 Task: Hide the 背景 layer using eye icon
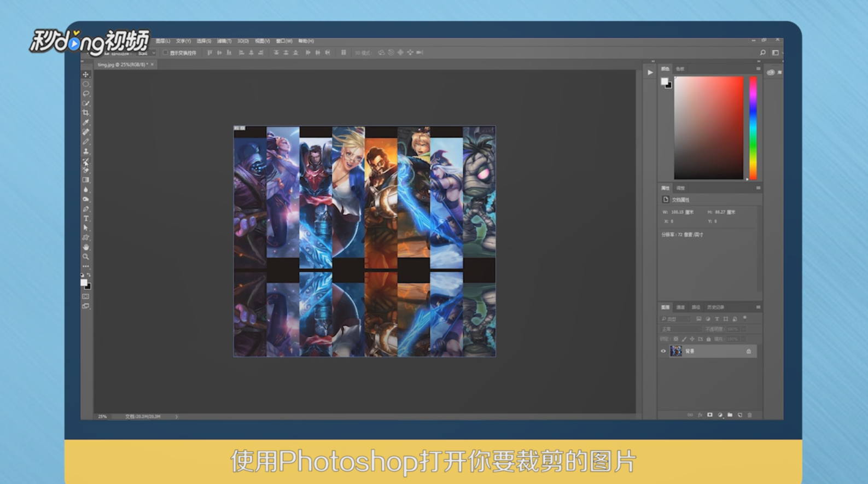(663, 351)
